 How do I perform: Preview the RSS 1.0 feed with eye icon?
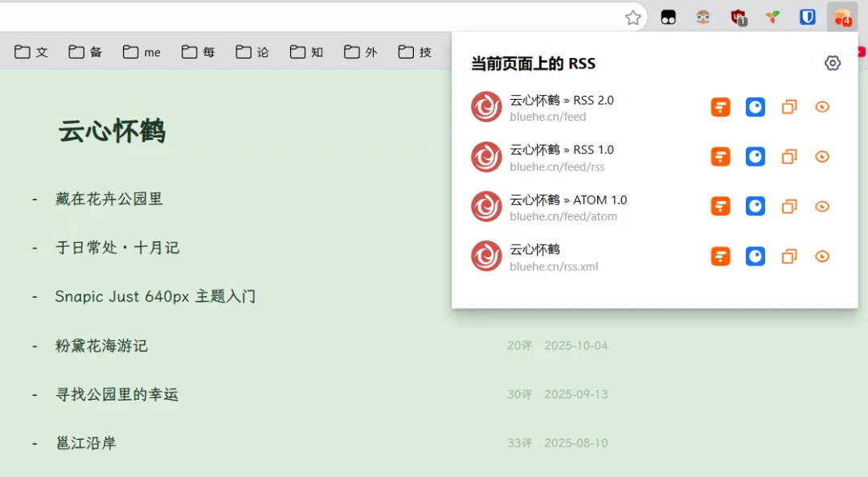[821, 157]
